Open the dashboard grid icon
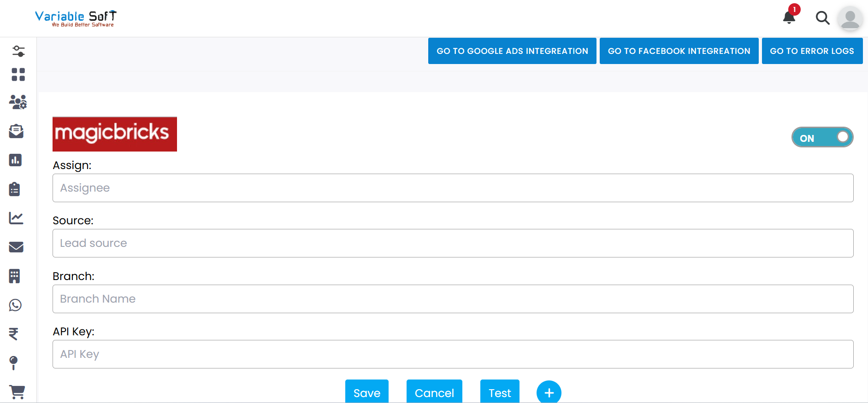This screenshot has height=403, width=868. 18,75
